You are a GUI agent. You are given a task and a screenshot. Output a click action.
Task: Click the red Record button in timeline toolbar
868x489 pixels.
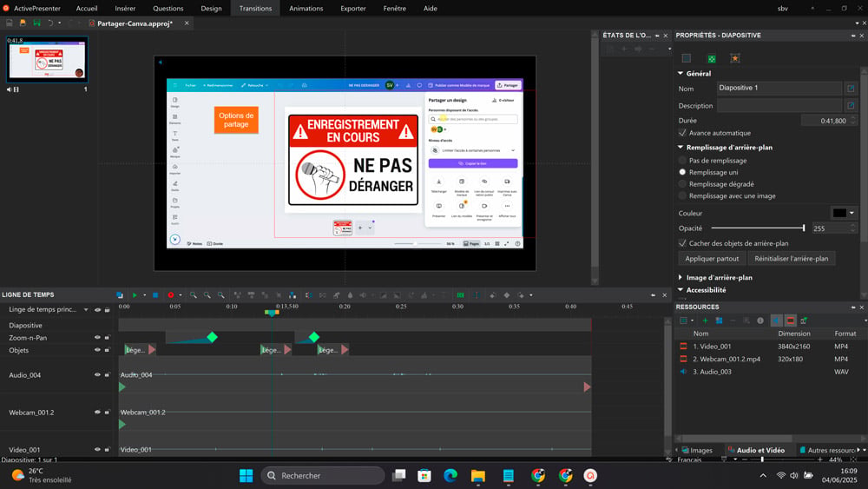pos(170,295)
